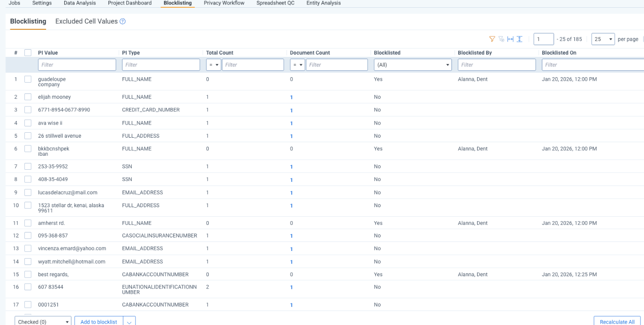Image resolution: width=644 pixels, height=325 pixels.
Task: Open the Checked (0) selection dropdown
Action: point(42,321)
